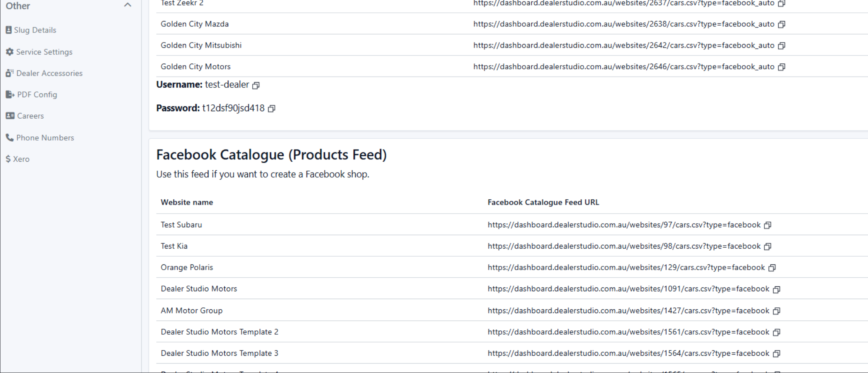Click the Test Subaru name cell
868x373 pixels.
click(181, 225)
